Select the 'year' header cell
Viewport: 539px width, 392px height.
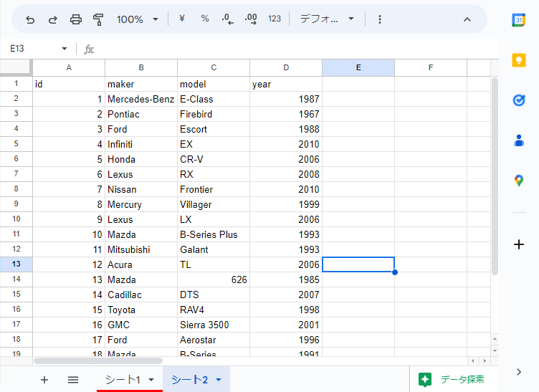pyautogui.click(x=286, y=84)
